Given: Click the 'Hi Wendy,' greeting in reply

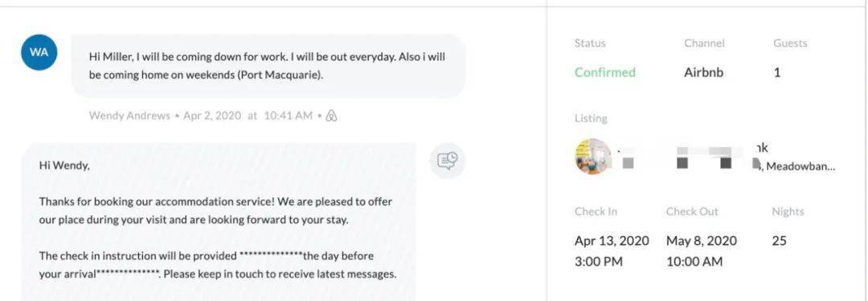Looking at the screenshot, I should [64, 165].
